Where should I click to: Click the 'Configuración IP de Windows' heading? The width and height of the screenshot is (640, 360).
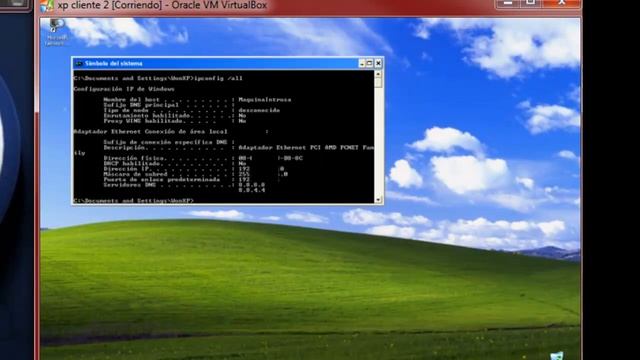124,89
